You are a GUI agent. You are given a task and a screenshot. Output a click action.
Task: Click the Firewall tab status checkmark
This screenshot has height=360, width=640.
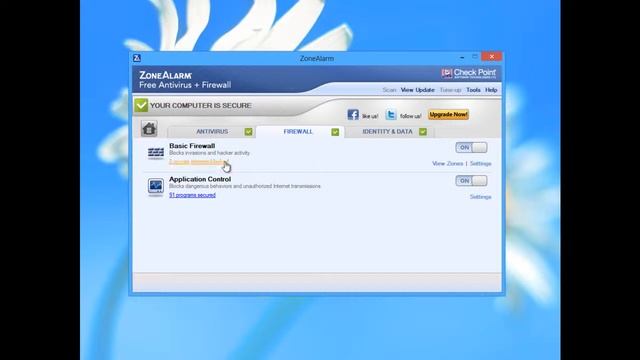tap(335, 132)
